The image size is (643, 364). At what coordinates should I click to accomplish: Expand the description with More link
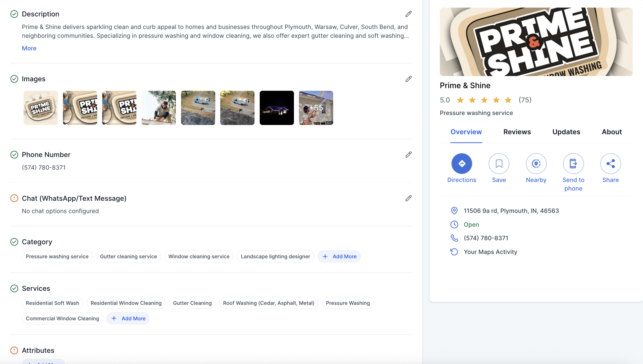click(29, 48)
